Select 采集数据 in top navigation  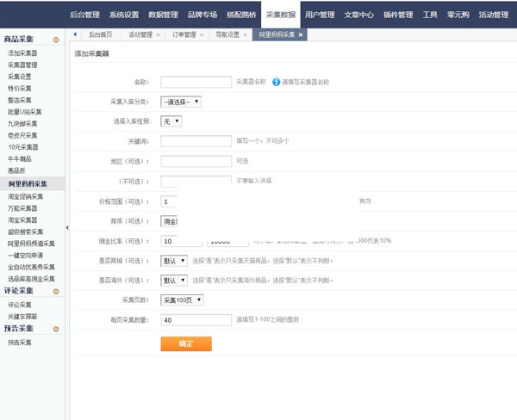(x=281, y=15)
